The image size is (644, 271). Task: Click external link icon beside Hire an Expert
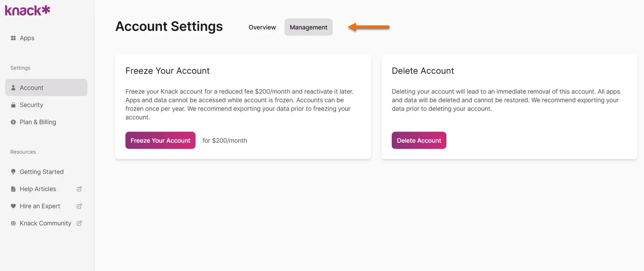79,206
